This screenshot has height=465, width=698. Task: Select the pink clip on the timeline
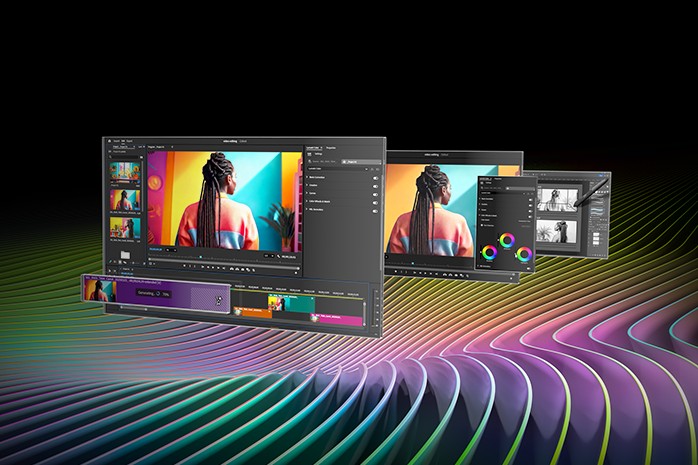[x=337, y=319]
